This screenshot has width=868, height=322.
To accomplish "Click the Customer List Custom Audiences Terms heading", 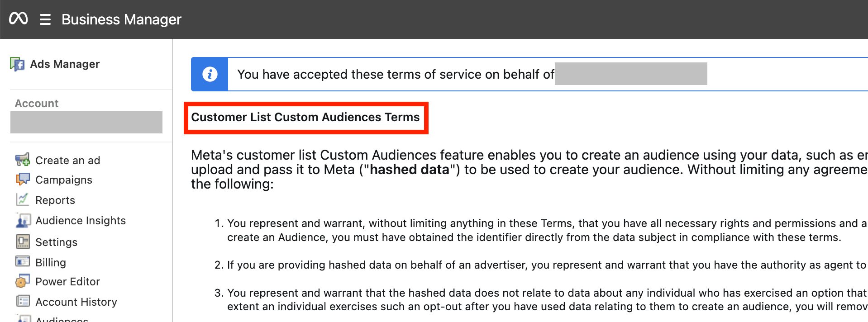I will (x=305, y=118).
